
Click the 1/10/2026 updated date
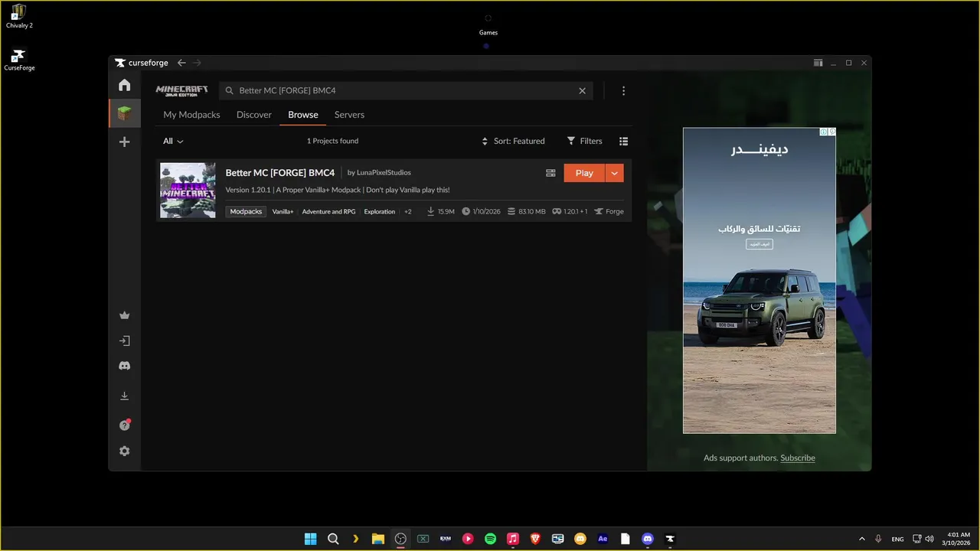pos(481,211)
